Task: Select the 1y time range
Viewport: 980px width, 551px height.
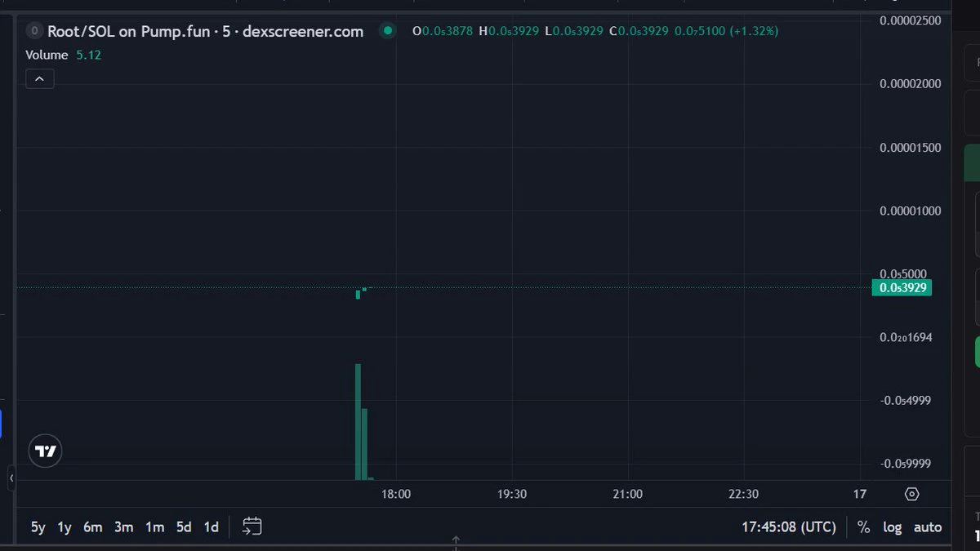Action: point(65,527)
